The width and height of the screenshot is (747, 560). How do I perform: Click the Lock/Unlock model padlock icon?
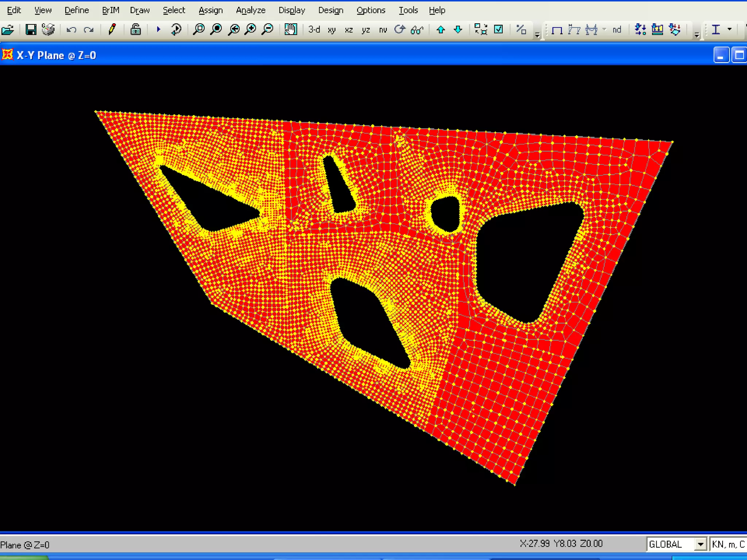point(136,30)
